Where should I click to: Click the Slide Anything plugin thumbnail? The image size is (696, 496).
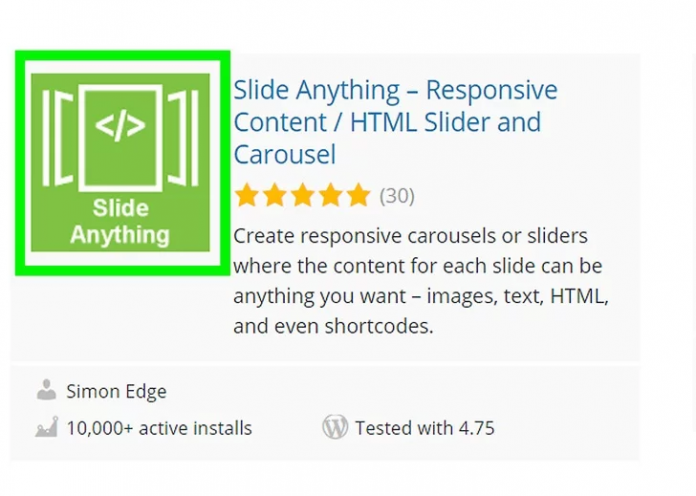click(121, 162)
